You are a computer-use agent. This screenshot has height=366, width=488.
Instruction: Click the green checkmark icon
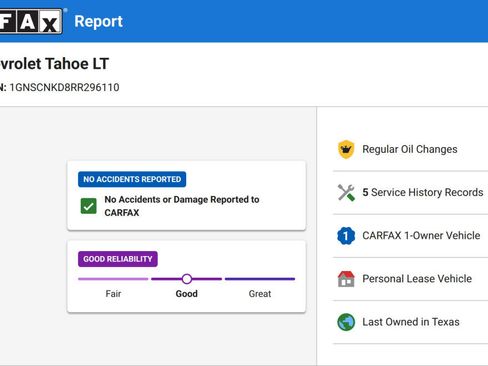click(x=88, y=206)
